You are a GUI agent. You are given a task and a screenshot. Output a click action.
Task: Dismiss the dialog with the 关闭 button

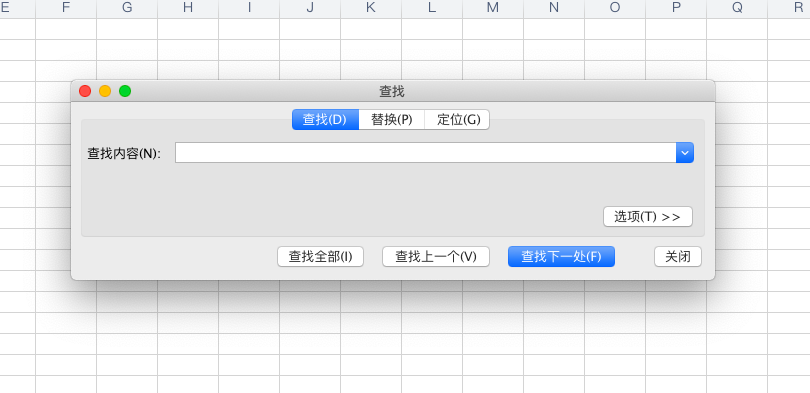click(x=678, y=257)
